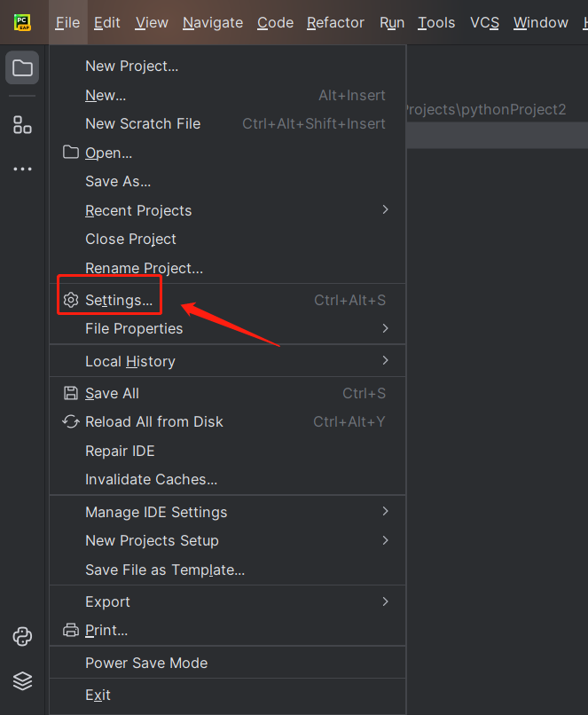
Task: Click the printer icon beside Print
Action: [71, 630]
